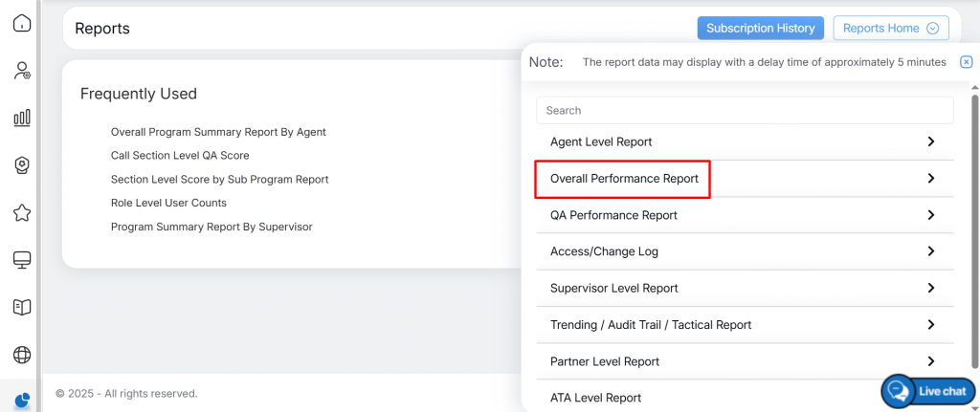The height and width of the screenshot is (412, 980).
Task: Click the monitor sidebar icon
Action: [x=21, y=260]
